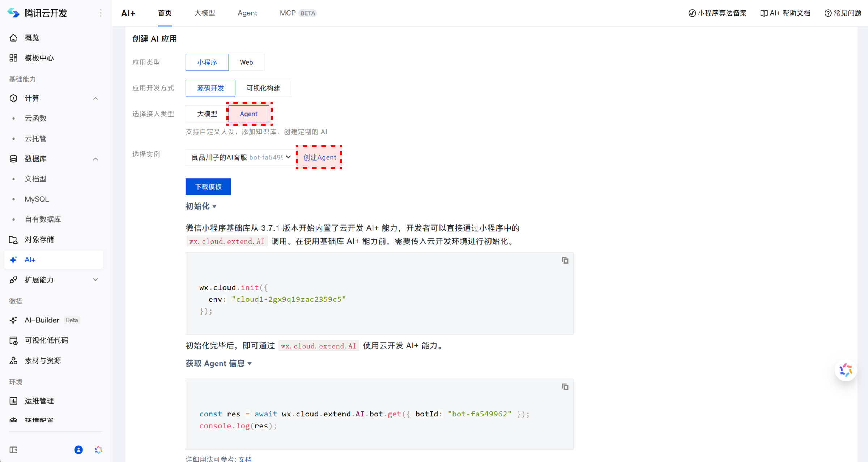868x462 pixels.
Task: Click the 对象存储 folder icon
Action: (x=13, y=240)
